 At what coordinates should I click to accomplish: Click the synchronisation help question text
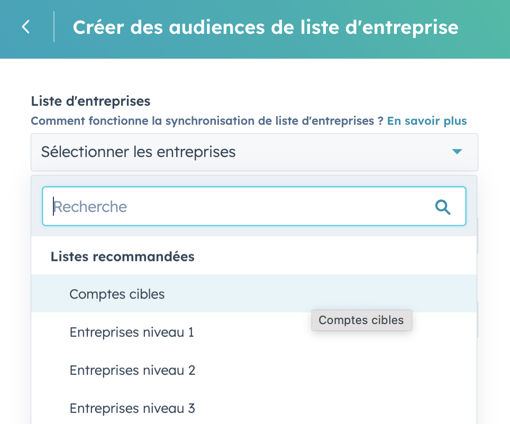click(207, 121)
